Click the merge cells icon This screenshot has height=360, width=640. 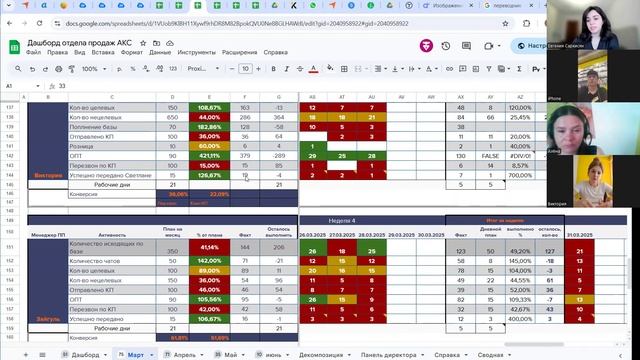click(x=358, y=69)
